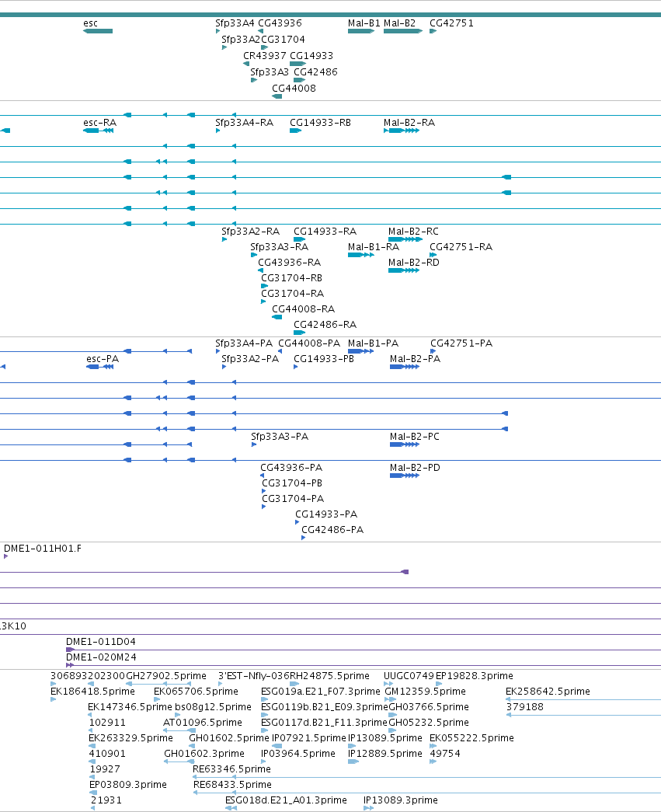Click the Sfp33A2-PA protein label

tap(250, 358)
